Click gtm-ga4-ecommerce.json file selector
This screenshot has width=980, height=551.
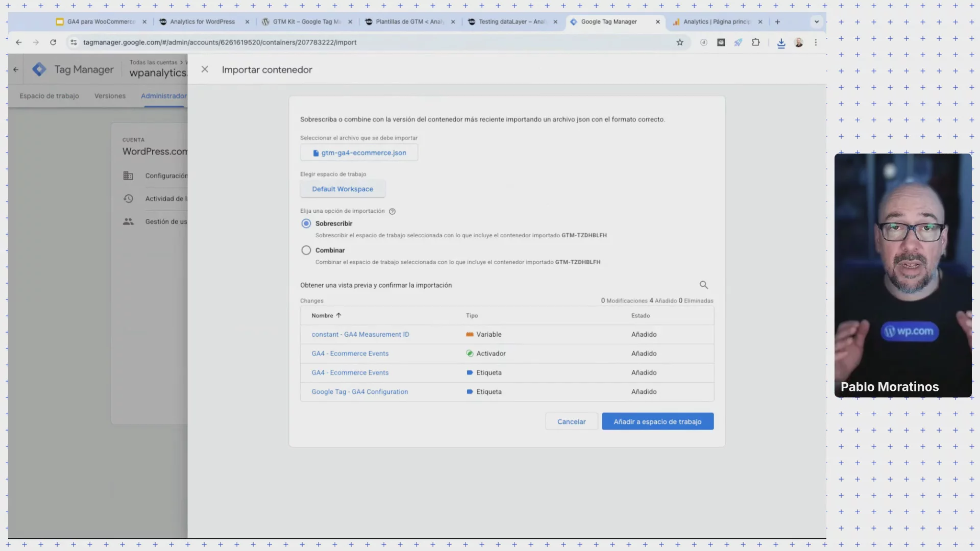359,153
